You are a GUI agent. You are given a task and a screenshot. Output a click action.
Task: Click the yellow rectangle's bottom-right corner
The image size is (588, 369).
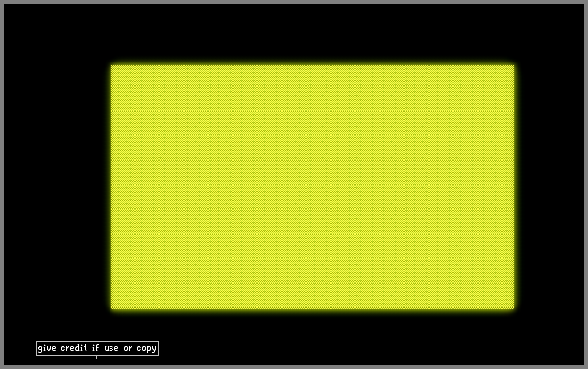514,309
